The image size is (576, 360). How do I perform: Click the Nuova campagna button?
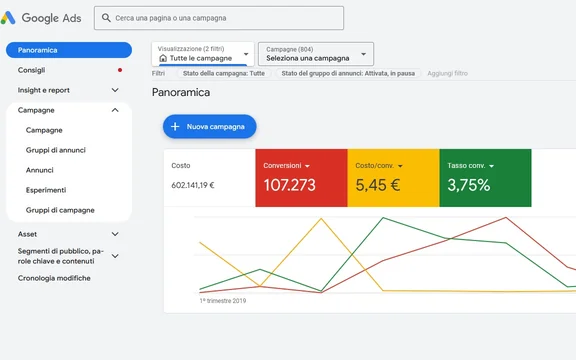209,126
